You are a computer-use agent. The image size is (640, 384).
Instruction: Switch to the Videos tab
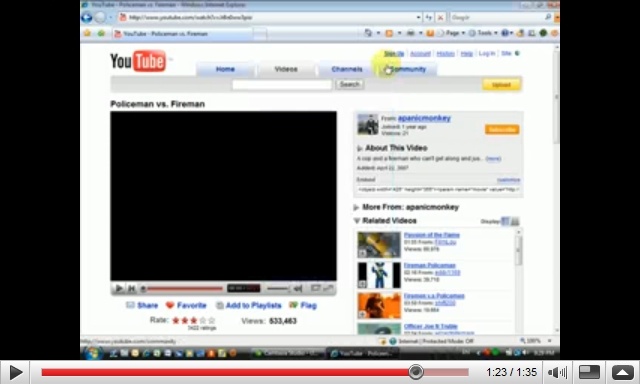click(x=286, y=69)
